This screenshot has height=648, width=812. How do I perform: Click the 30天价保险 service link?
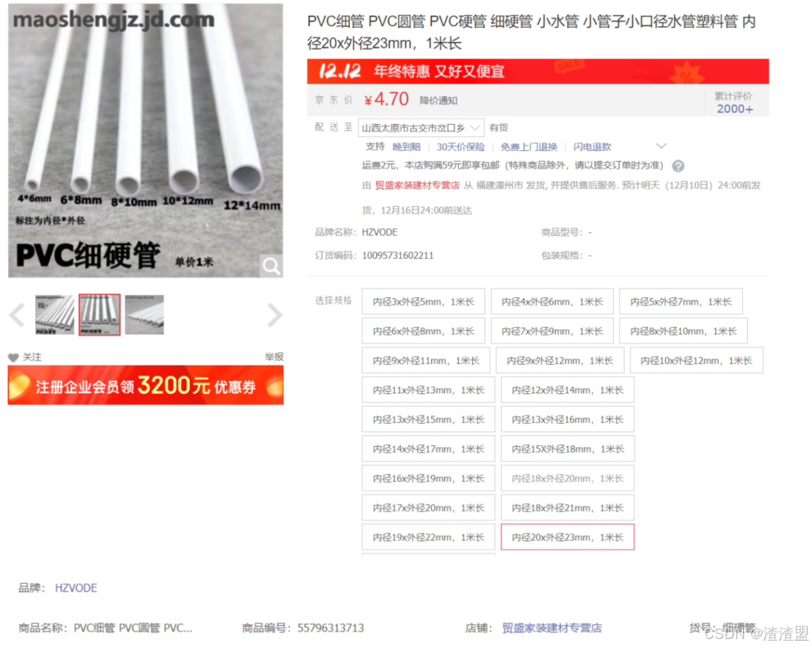pyautogui.click(x=461, y=147)
